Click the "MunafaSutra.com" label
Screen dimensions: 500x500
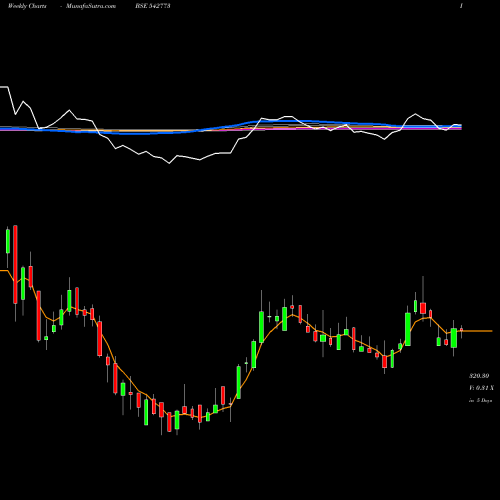click(91, 6)
